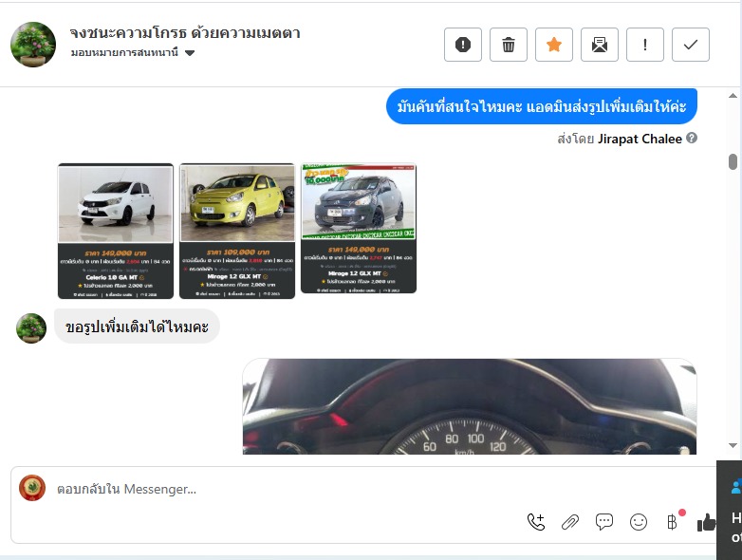Toggle the orange star follow-up flag

[x=554, y=45]
